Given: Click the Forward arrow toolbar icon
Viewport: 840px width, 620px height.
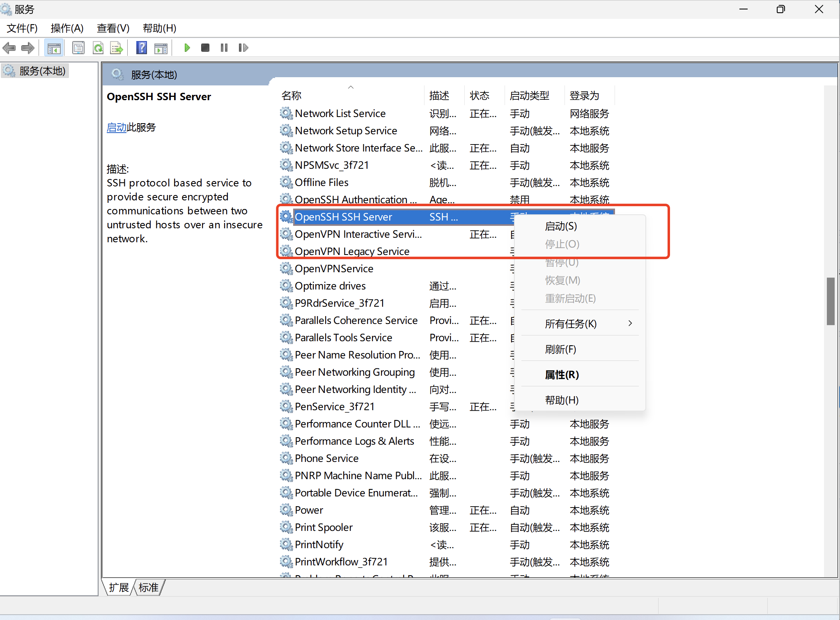Looking at the screenshot, I should (28, 48).
